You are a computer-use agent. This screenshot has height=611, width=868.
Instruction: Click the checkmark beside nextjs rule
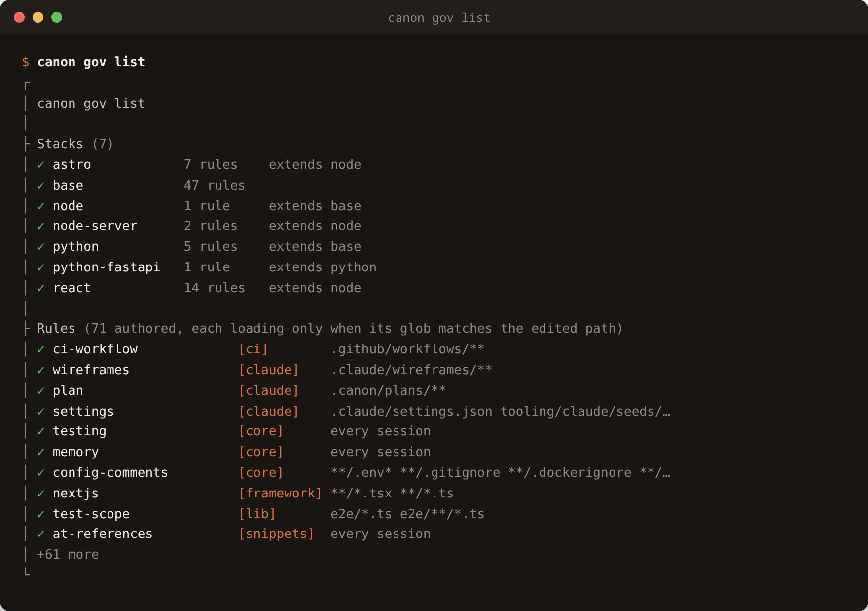(41, 494)
